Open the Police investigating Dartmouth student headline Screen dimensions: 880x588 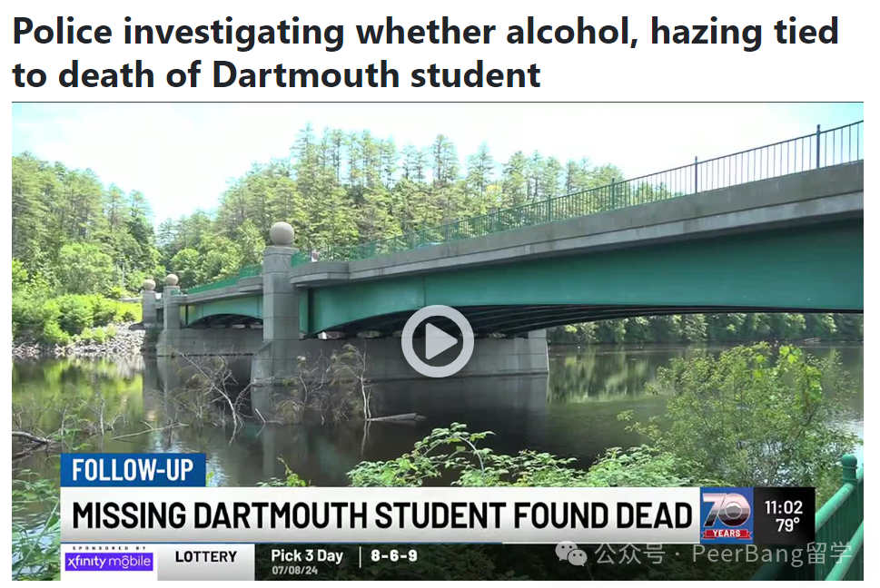[425, 53]
